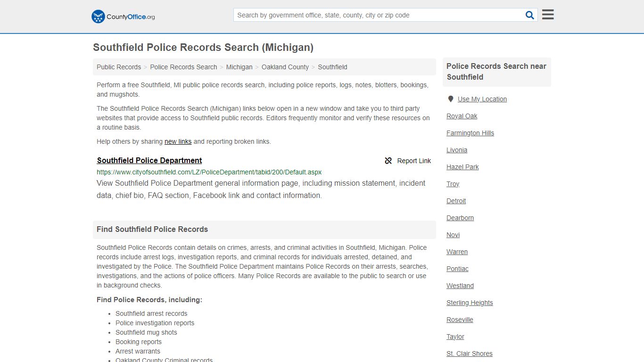Image resolution: width=644 pixels, height=362 pixels.
Task: Open the hamburger menu icon
Action: click(548, 15)
